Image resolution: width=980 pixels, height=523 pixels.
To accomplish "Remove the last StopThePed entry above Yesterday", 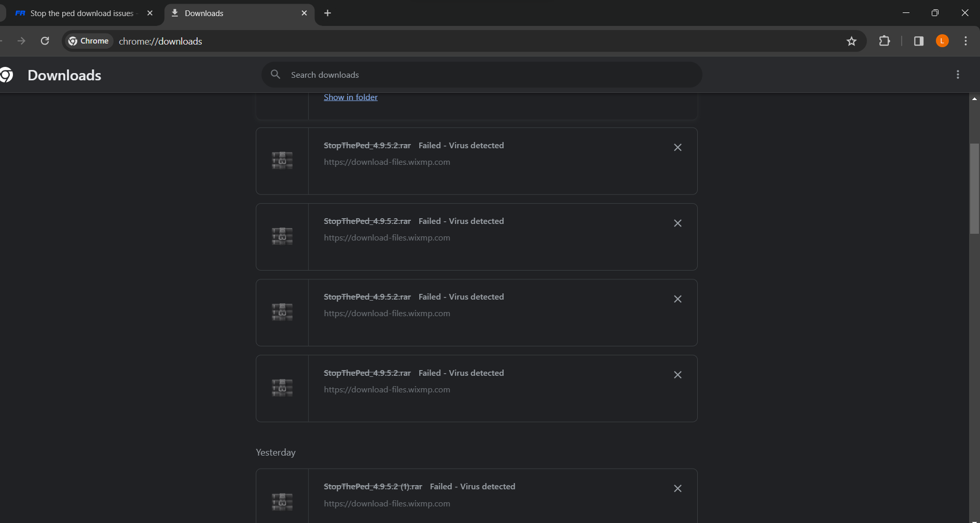I will [678, 375].
